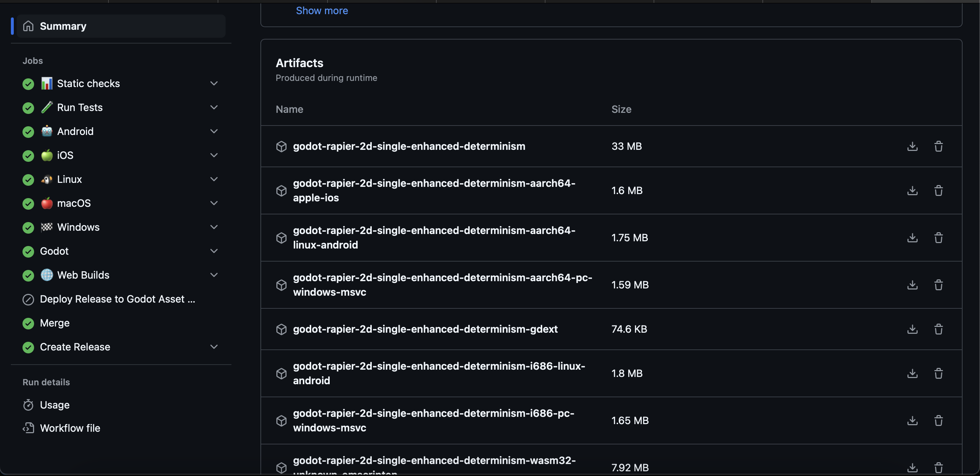Viewport: 980px width, 476px height.
Task: Select the Create Release job
Action: click(x=75, y=347)
